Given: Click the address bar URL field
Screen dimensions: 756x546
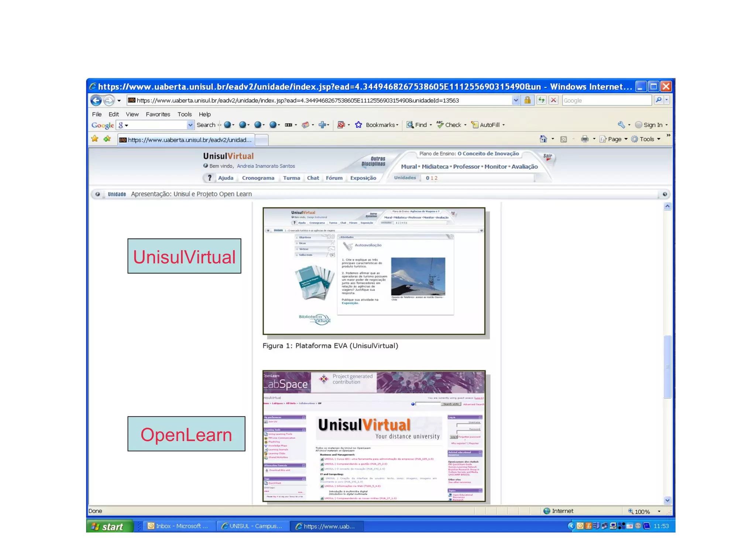Looking at the screenshot, I should pyautogui.click(x=319, y=100).
